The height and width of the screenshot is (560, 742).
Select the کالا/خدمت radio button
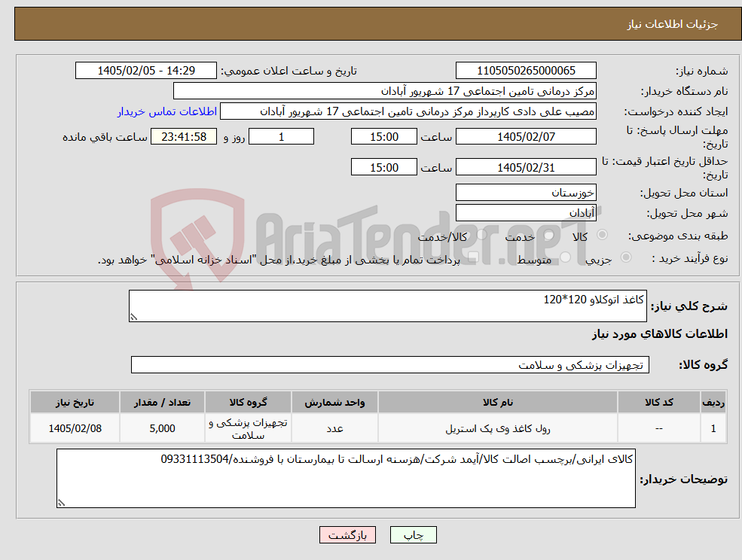tap(481, 235)
